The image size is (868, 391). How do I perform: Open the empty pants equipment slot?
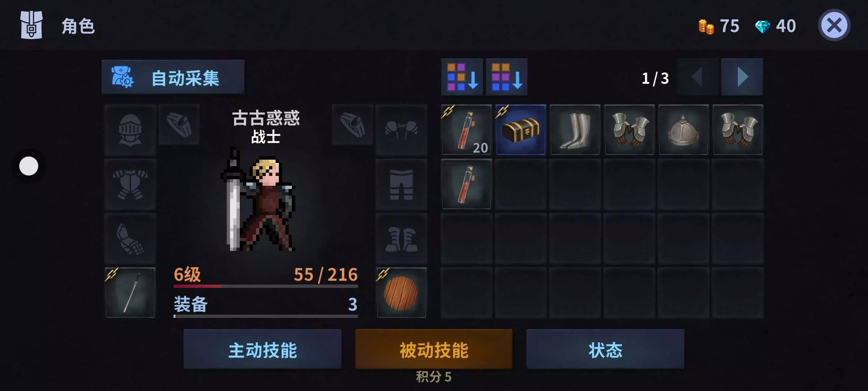pyautogui.click(x=401, y=184)
